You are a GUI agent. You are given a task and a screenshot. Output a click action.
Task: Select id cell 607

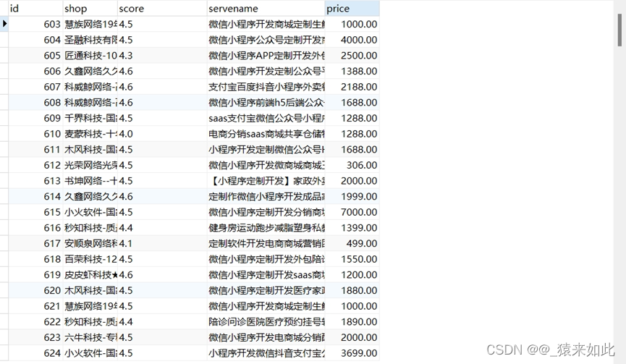click(35, 87)
